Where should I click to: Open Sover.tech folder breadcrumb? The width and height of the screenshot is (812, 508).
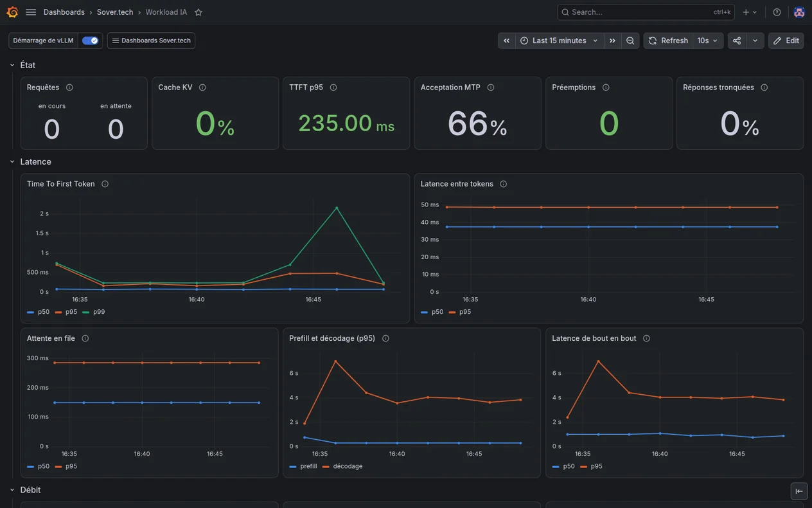tap(116, 12)
